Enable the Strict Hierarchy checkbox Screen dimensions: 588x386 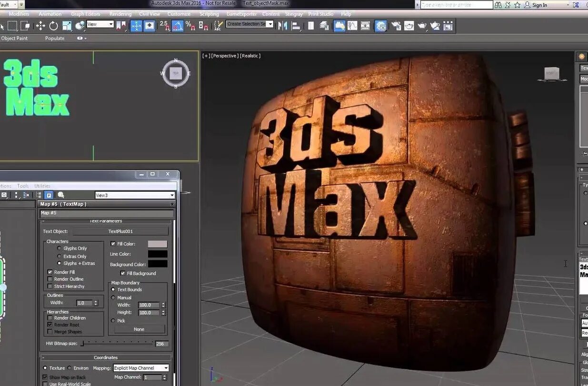[50, 287]
